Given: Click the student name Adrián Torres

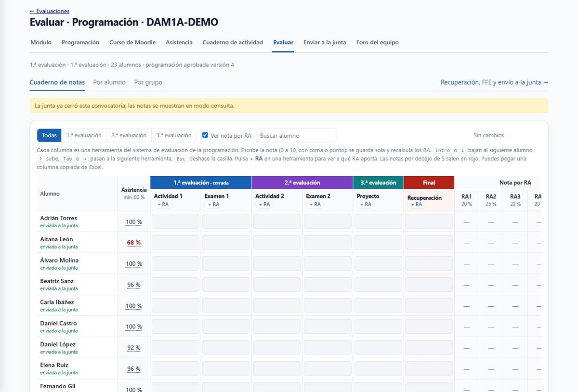Looking at the screenshot, I should (58, 218).
